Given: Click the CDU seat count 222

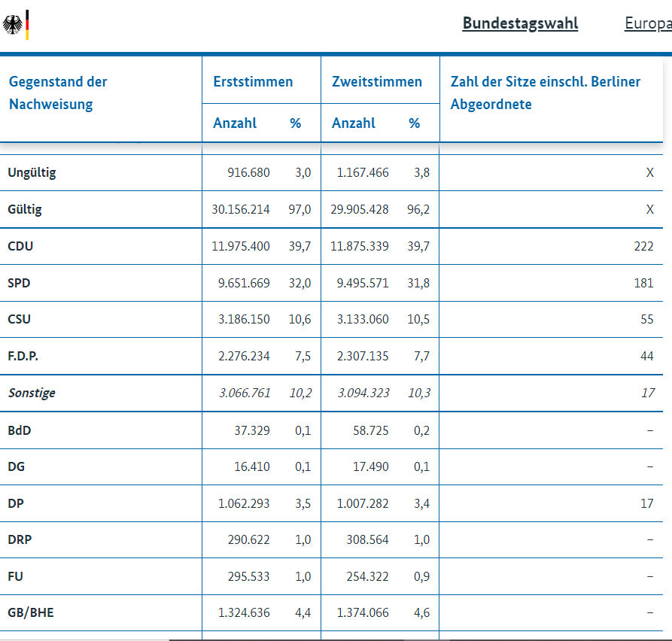Looking at the screenshot, I should [x=643, y=246].
